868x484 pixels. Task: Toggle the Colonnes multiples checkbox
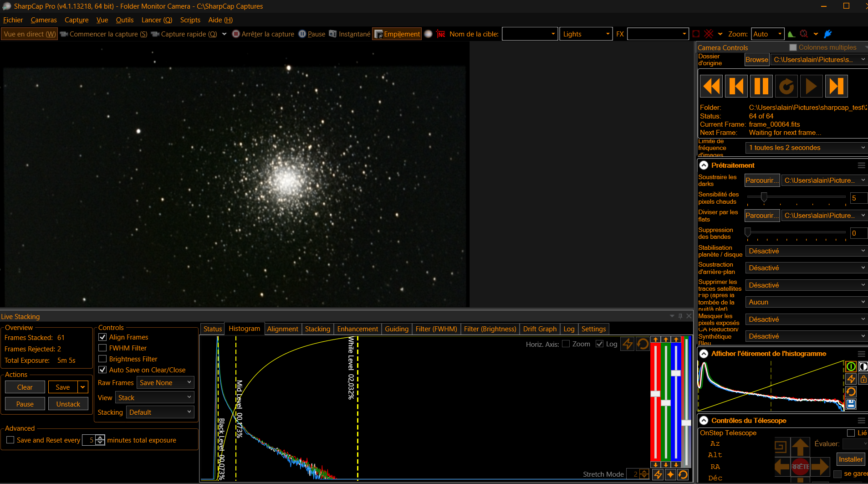tap(793, 47)
